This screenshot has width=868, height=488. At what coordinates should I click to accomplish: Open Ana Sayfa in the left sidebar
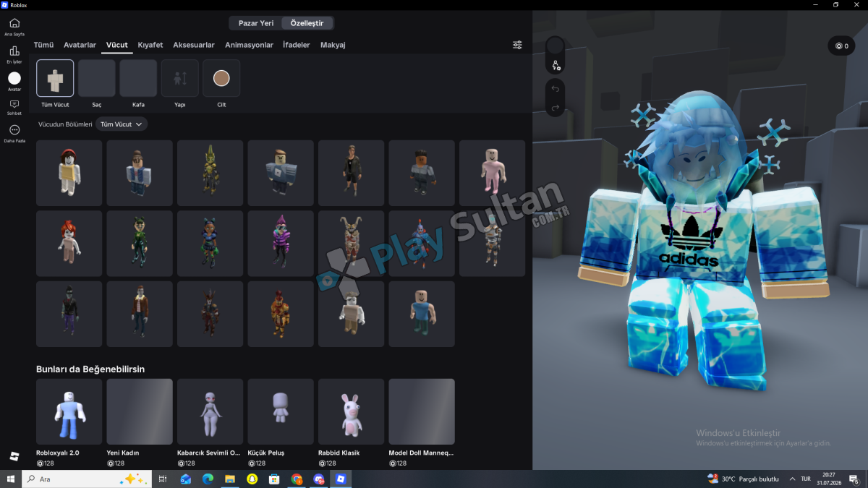click(x=14, y=27)
